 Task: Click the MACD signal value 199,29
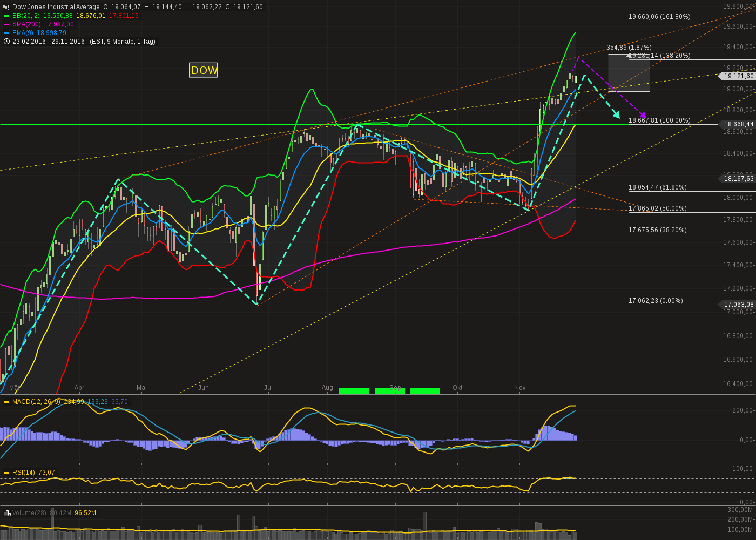click(98, 402)
